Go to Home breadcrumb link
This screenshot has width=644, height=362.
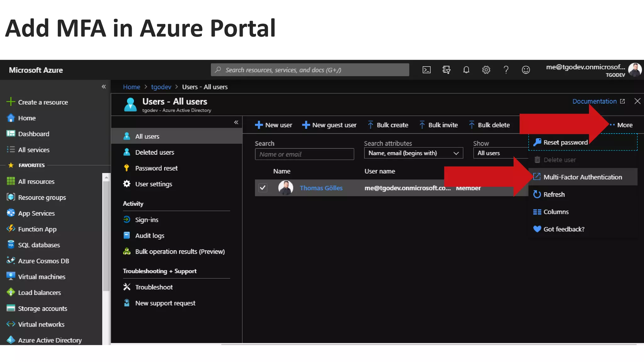coord(131,87)
